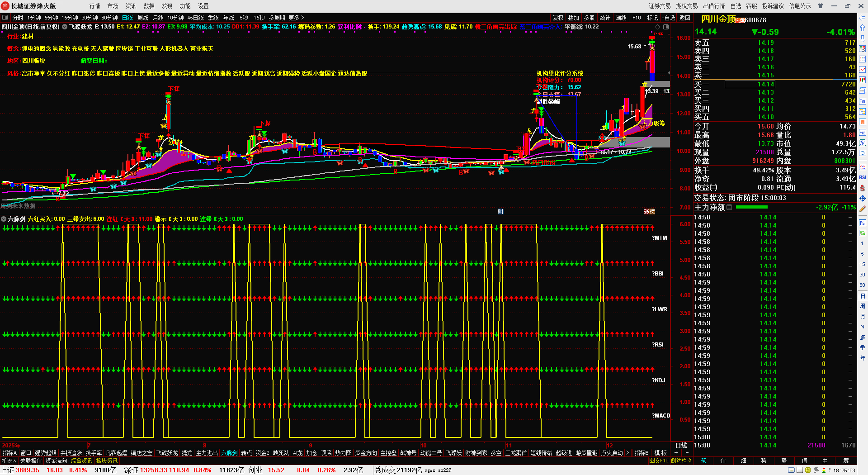Screen dimensions: 868x475
Task: Open the 多周期 multi-period option
Action: coord(277,18)
